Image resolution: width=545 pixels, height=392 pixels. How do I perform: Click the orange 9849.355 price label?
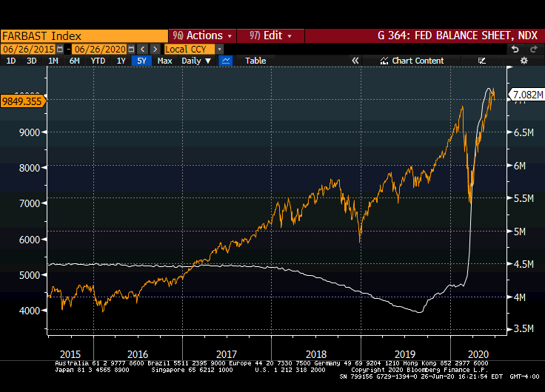pos(23,101)
